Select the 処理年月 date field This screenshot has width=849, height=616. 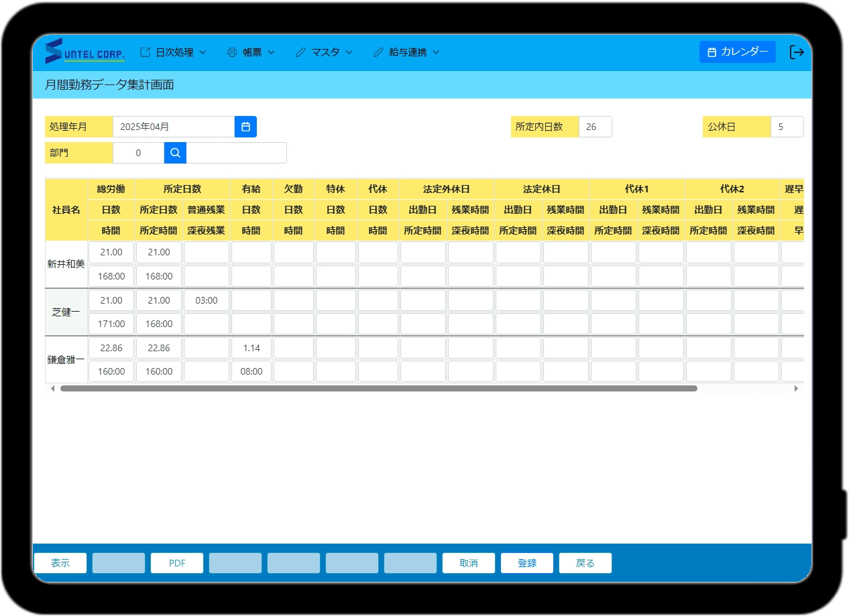[x=173, y=127]
